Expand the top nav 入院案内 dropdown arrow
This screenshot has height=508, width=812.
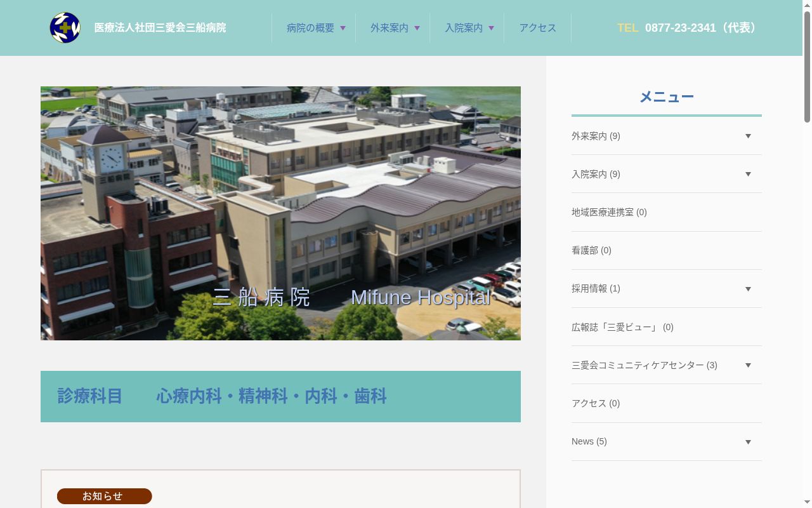point(491,28)
